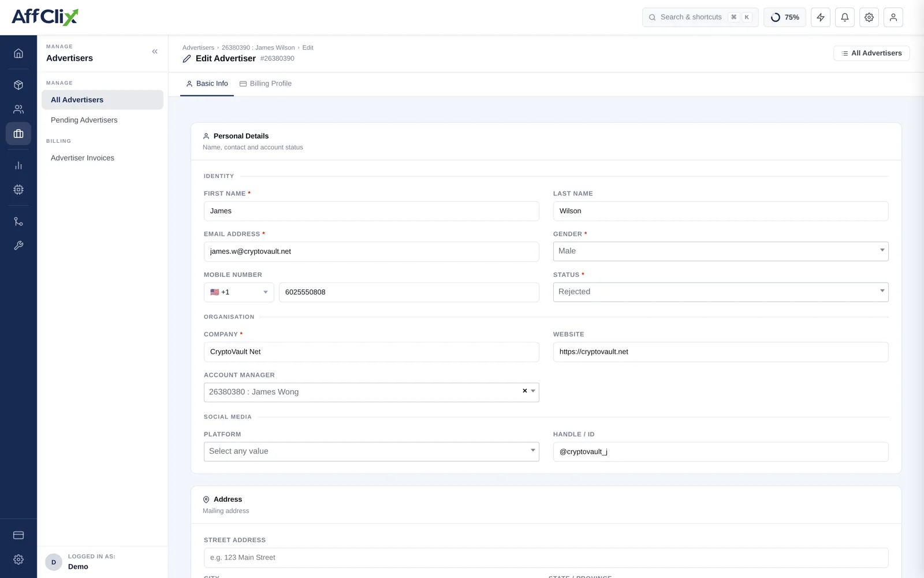Click the Last Name field containing Wilson

[721, 211]
